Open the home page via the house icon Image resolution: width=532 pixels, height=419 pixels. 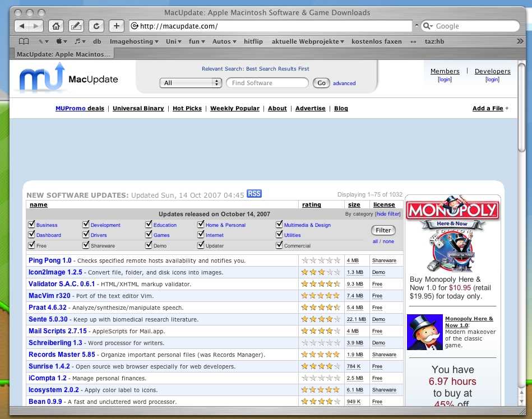point(56,26)
